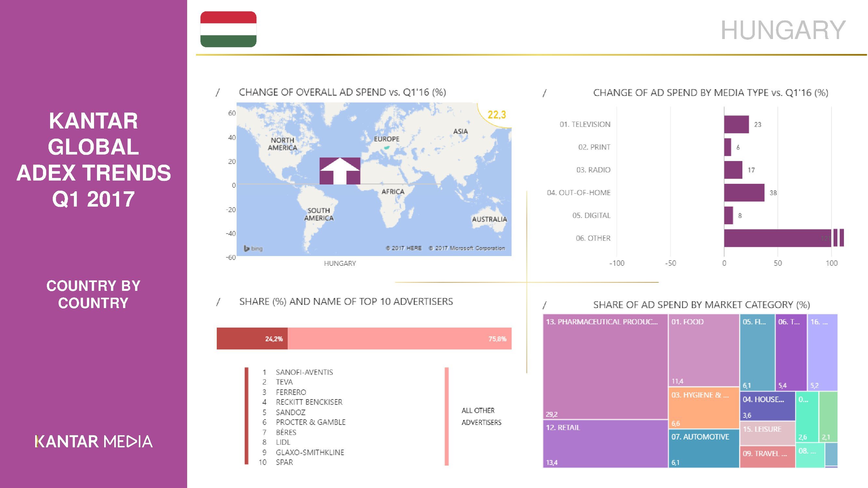Select the 75,8% other advertisers bar segment
The width and height of the screenshot is (868, 488).
[400, 338]
